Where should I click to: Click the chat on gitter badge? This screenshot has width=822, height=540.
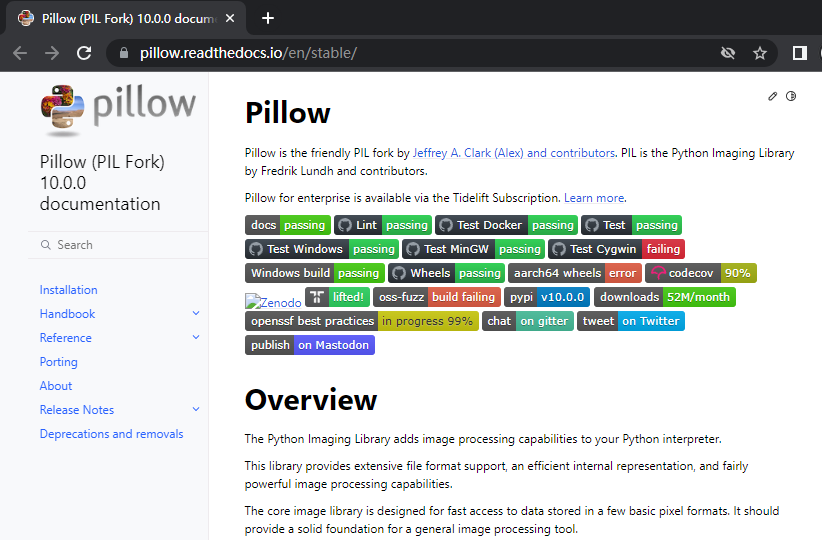click(527, 321)
